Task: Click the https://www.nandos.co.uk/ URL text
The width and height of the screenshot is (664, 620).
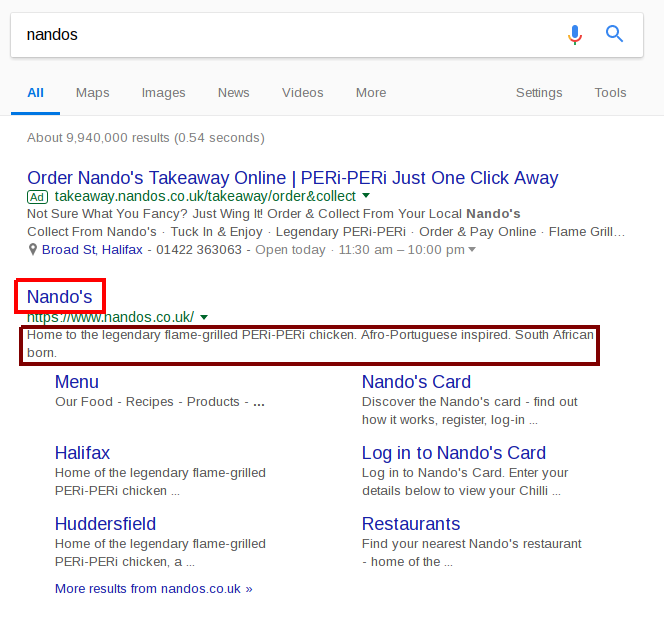Action: (111, 317)
